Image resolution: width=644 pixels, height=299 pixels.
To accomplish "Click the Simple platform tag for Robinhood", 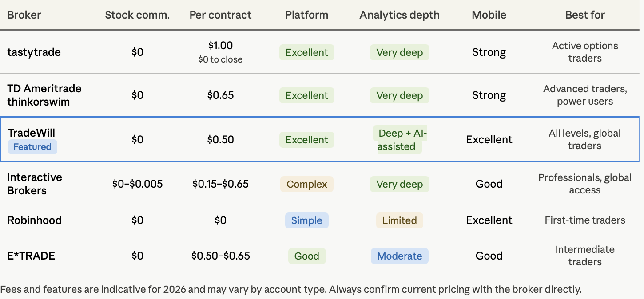I will click(x=307, y=220).
